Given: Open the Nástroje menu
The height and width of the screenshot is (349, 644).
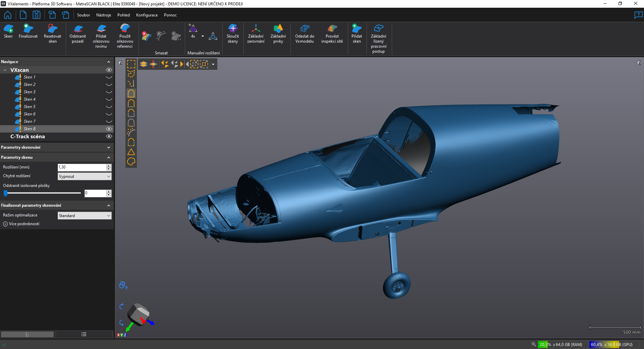Looking at the screenshot, I should click(104, 15).
